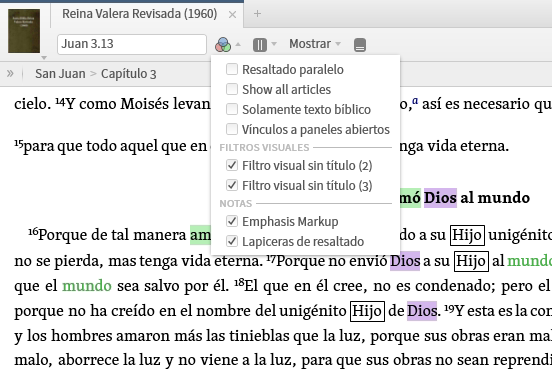Enable Resaltado paralelo checkbox

coord(232,69)
